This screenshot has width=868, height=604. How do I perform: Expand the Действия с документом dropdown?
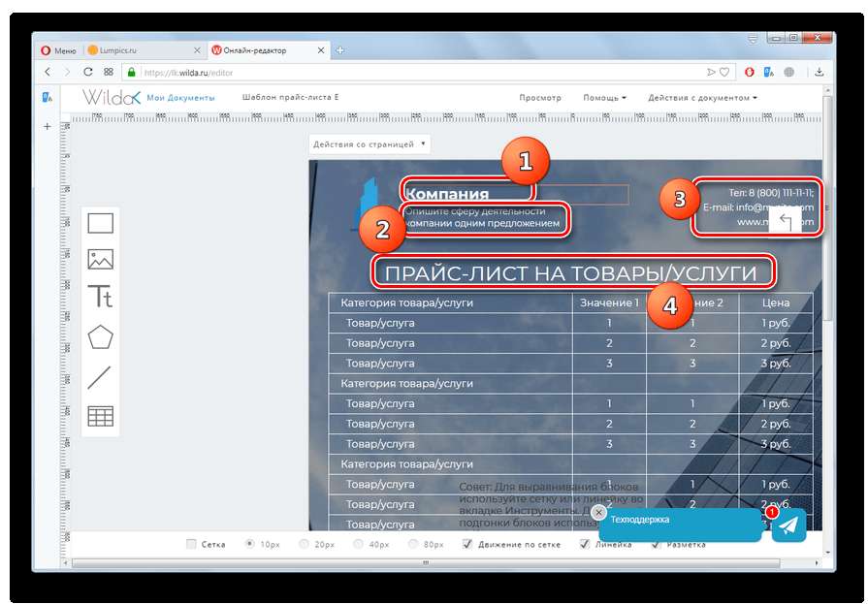click(702, 98)
